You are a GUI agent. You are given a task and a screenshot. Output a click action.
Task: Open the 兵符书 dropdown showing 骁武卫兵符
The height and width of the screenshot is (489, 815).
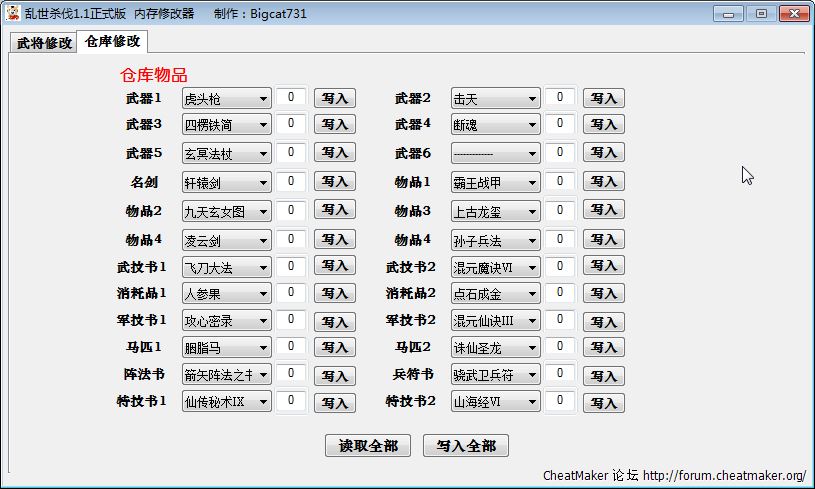coord(495,375)
